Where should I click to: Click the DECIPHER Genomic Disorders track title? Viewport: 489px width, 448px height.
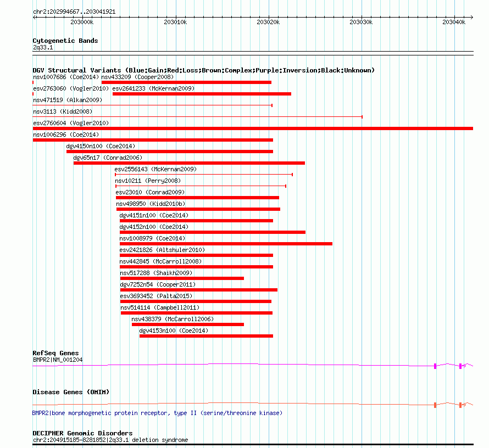click(x=82, y=433)
